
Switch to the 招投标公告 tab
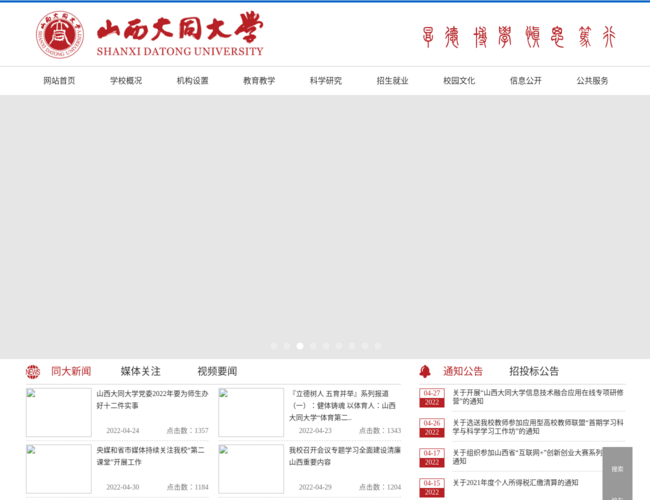(x=534, y=371)
